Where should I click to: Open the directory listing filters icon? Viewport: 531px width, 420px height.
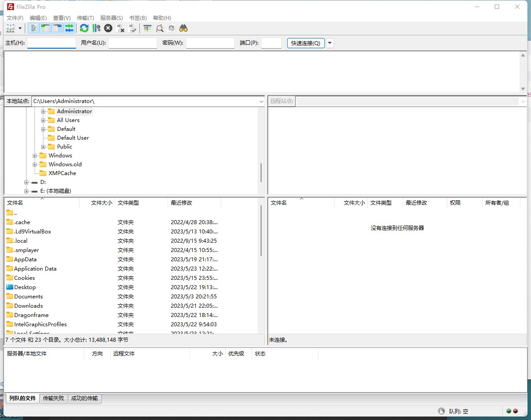coord(147,28)
